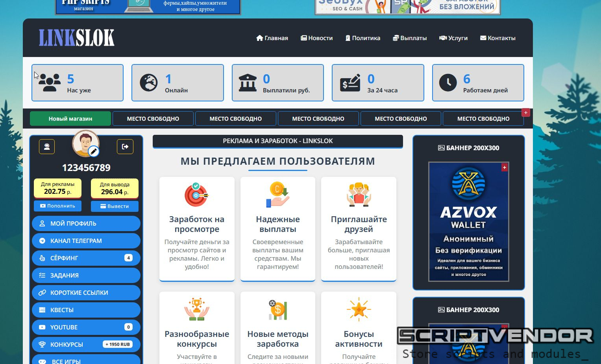Open МОЙ ПРОФИЛЬ in the sidebar
601x364 pixels.
tap(86, 223)
